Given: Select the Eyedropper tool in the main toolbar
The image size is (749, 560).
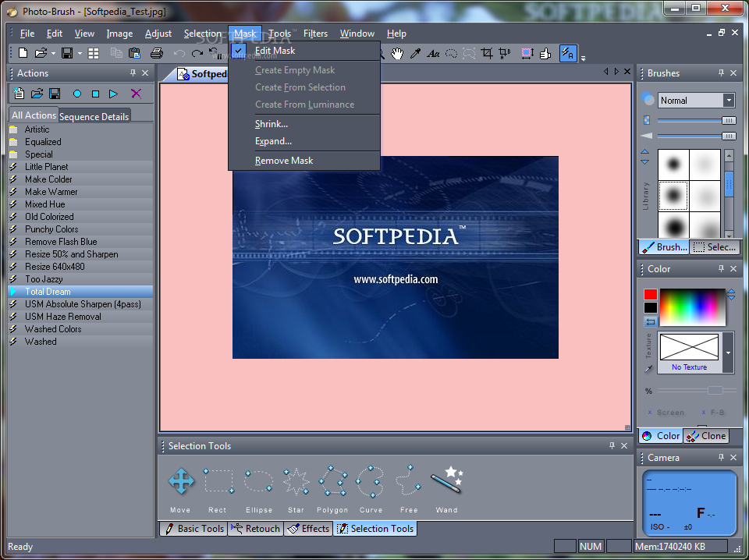Looking at the screenshot, I should (415, 53).
